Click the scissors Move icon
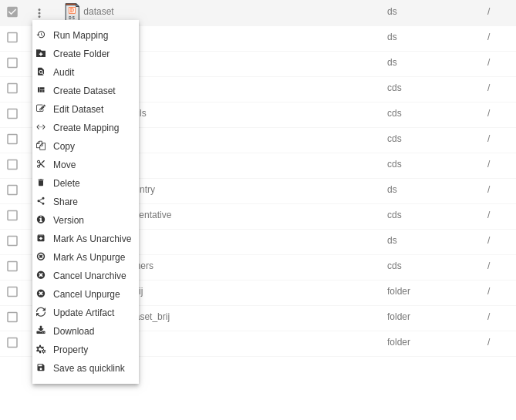This screenshot has width=516, height=420. 41,164
